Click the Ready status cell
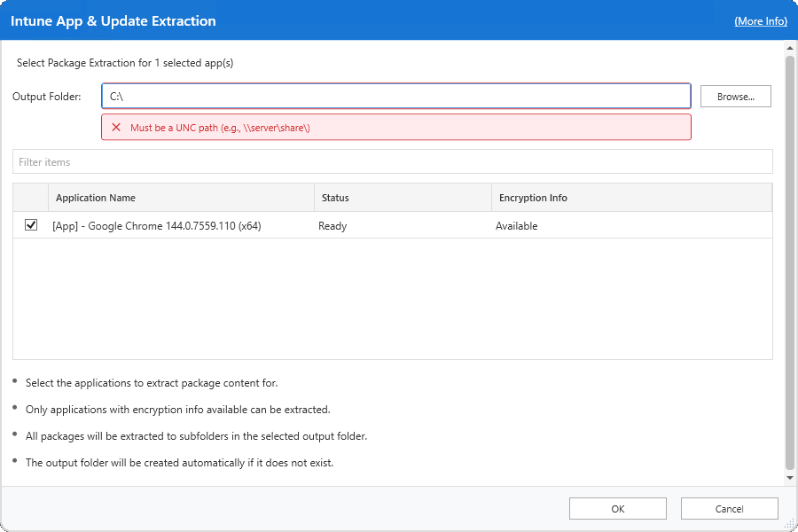Viewport: 798px width, 532px height. (x=332, y=226)
